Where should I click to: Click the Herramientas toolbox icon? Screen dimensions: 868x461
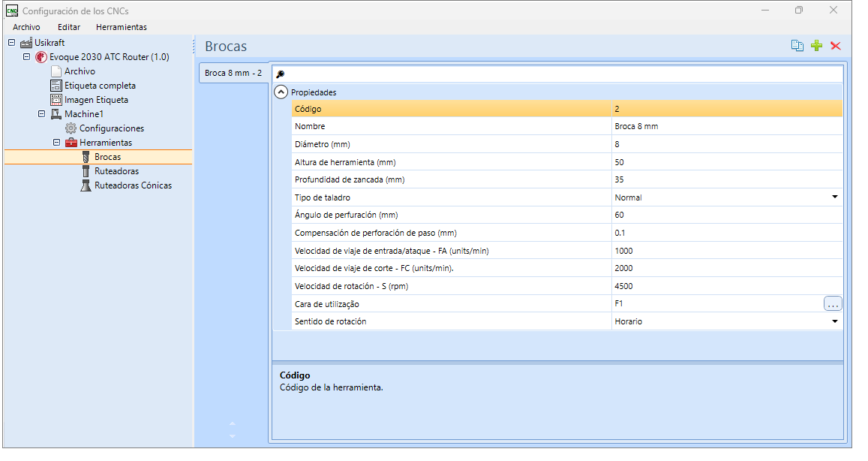[x=71, y=143]
